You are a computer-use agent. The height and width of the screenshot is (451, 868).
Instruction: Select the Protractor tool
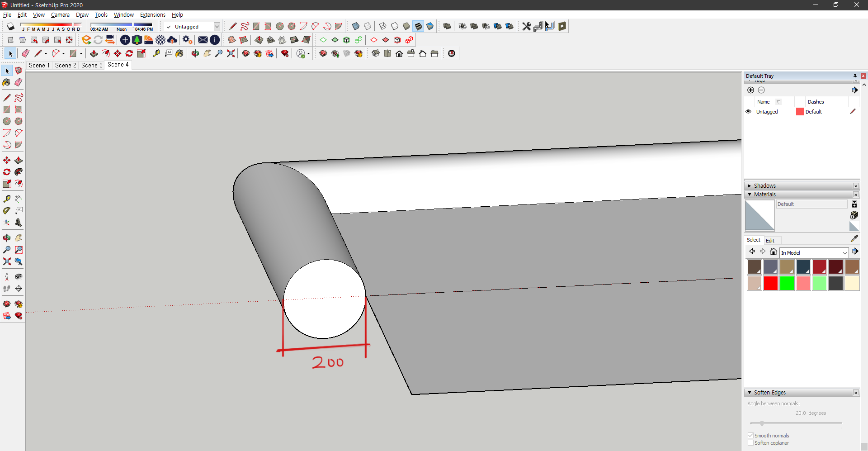tap(7, 211)
